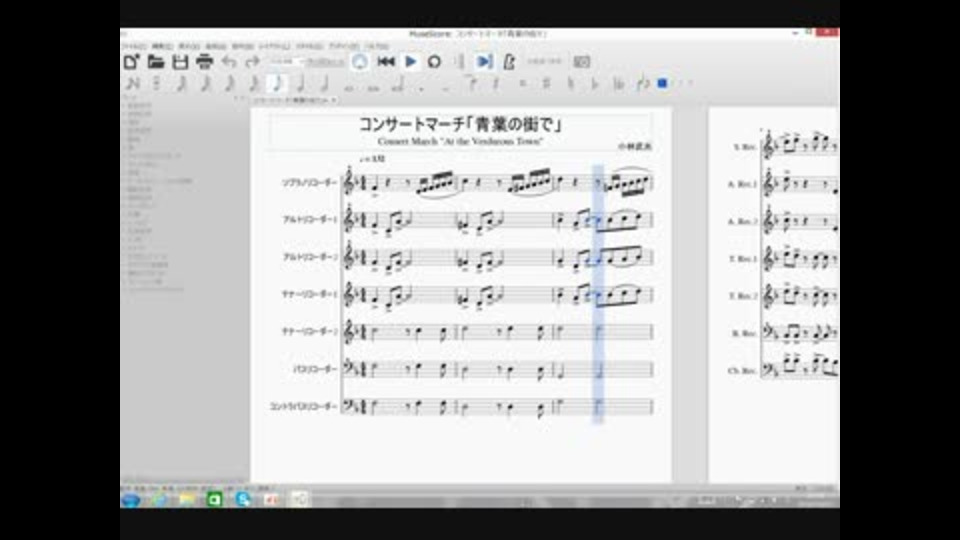
Task: Expand the アーティキュレーションと装飾 palette
Action: pyautogui.click(x=159, y=181)
